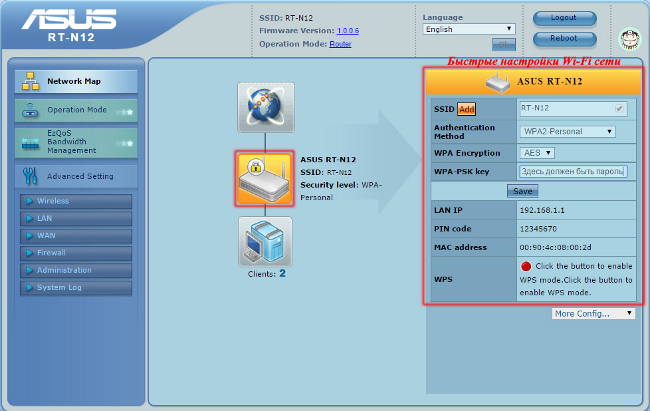This screenshot has width=650, height=411.
Task: Click the language Ok button
Action: point(504,44)
